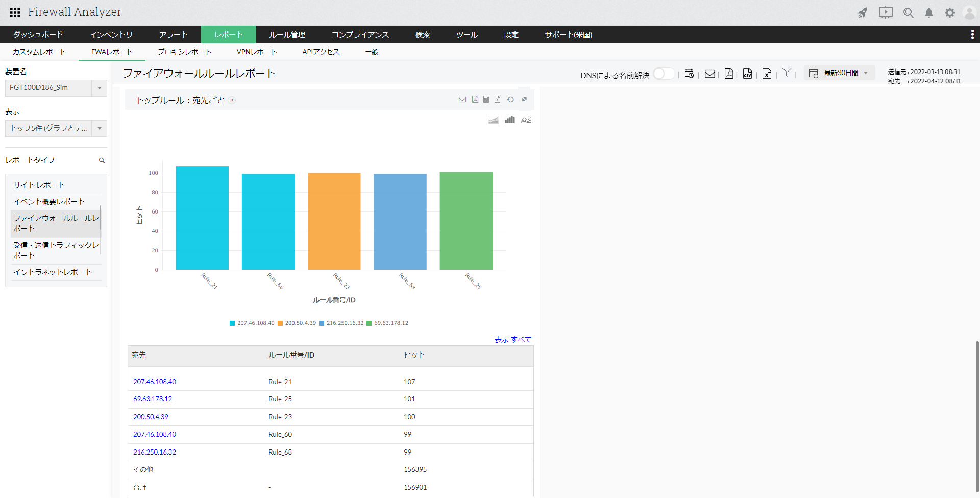Image resolution: width=980 pixels, height=498 pixels.
Task: Switch chart to bar graph view
Action: pyautogui.click(x=509, y=120)
